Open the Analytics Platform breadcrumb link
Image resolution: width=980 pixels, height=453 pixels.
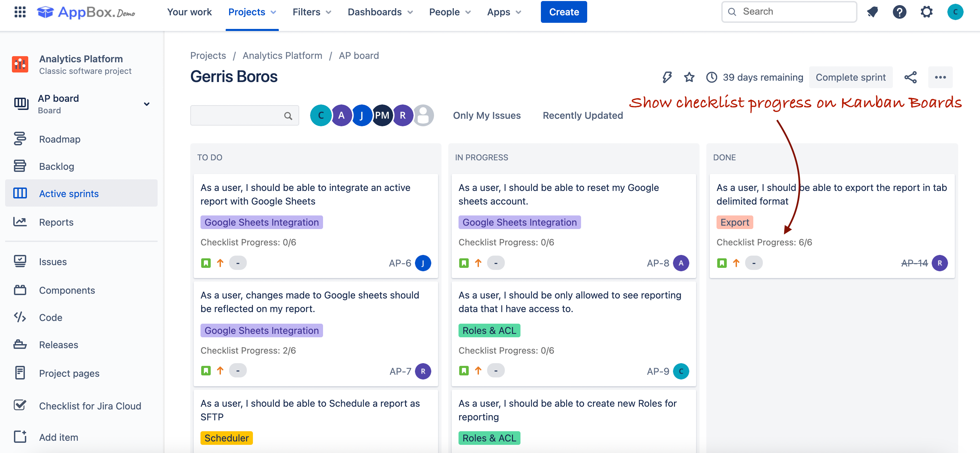click(282, 55)
